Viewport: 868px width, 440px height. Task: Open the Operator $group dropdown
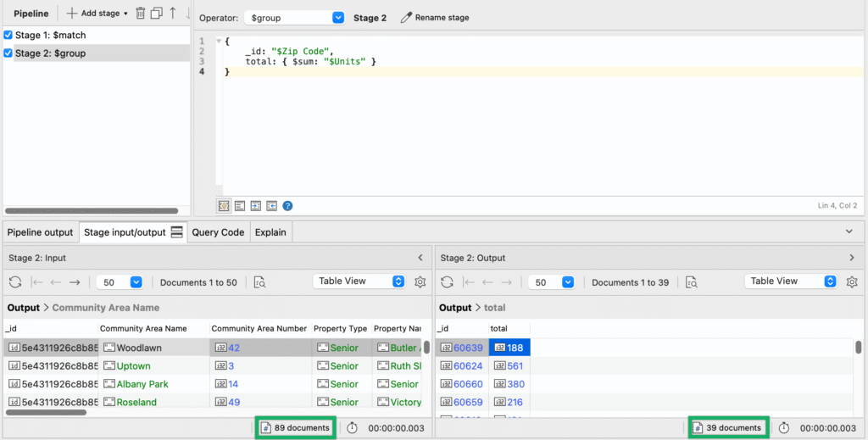294,18
